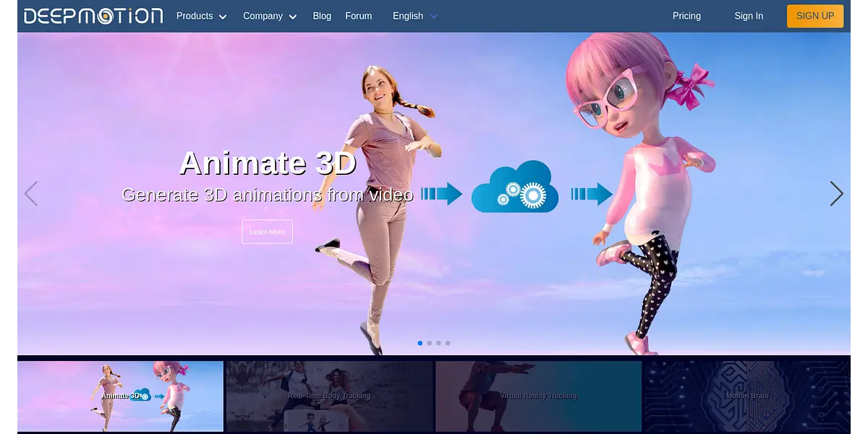Open the Pricing link

[686, 16]
